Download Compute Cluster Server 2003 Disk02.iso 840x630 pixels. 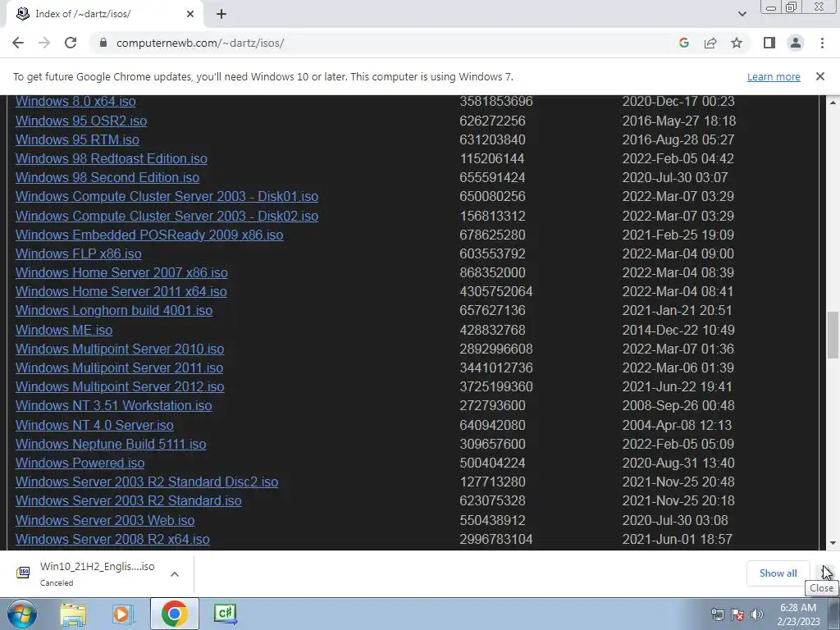click(x=167, y=216)
